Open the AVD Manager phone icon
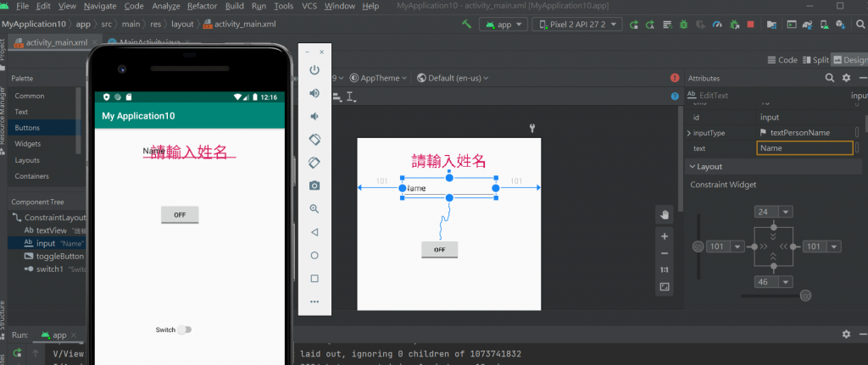 click(x=824, y=25)
